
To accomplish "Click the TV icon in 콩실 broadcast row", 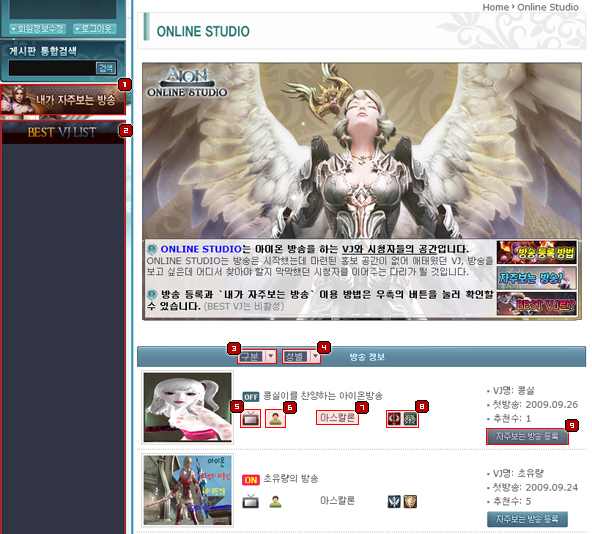I will tap(250, 418).
